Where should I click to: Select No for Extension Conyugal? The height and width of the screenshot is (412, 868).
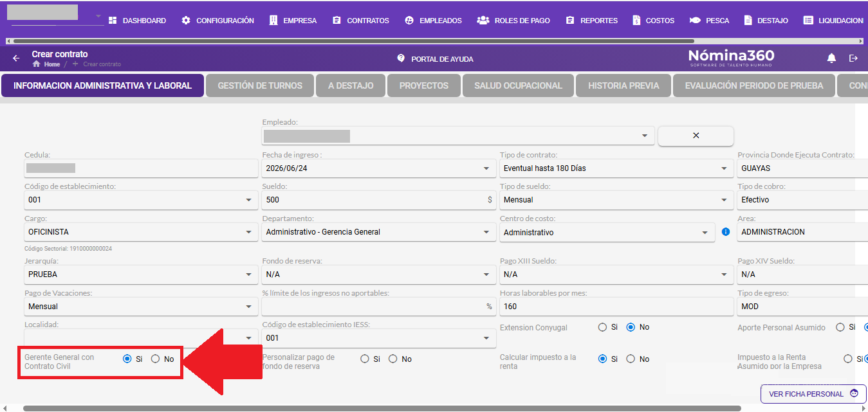coord(631,327)
